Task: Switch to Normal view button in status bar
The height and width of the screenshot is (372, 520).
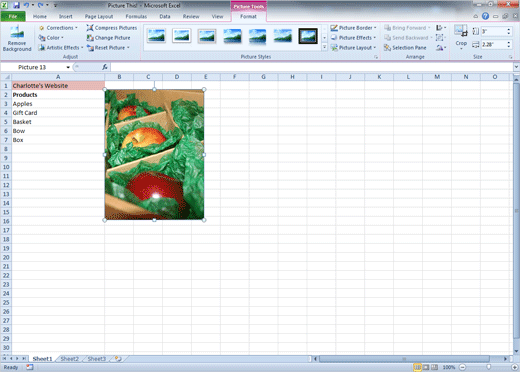Action: tap(417, 367)
